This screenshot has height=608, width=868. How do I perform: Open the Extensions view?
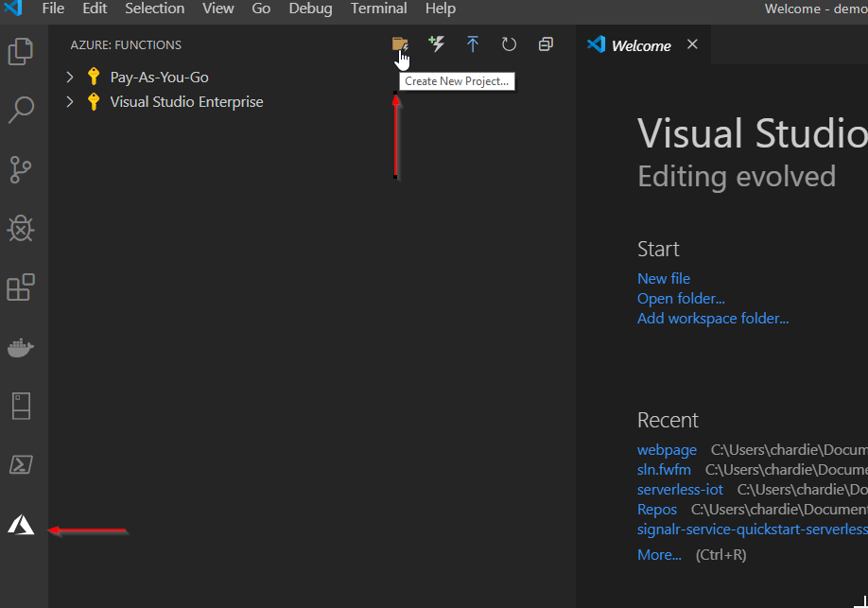click(x=21, y=287)
